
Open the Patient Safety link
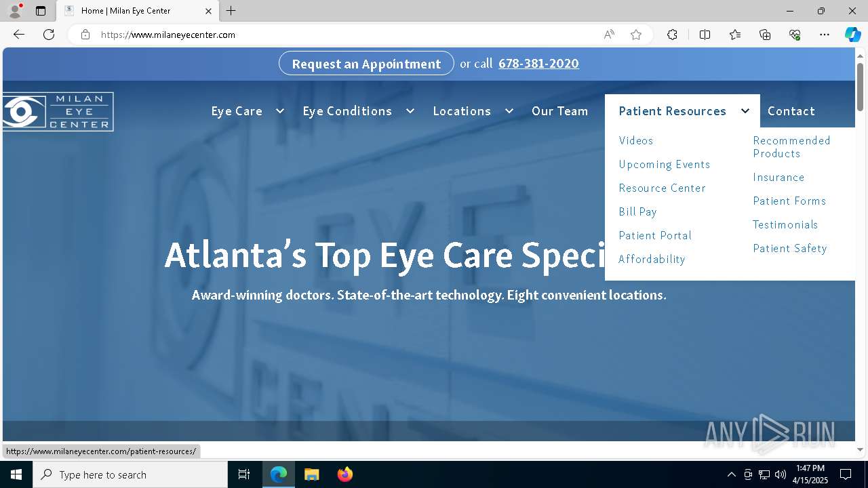tap(789, 248)
